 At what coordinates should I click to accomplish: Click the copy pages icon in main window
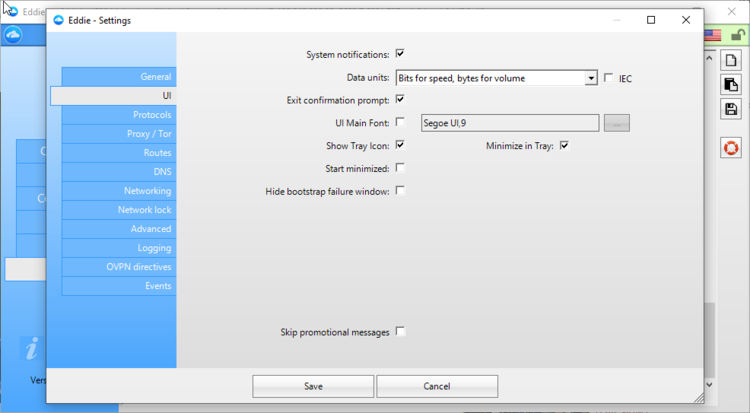tap(731, 85)
